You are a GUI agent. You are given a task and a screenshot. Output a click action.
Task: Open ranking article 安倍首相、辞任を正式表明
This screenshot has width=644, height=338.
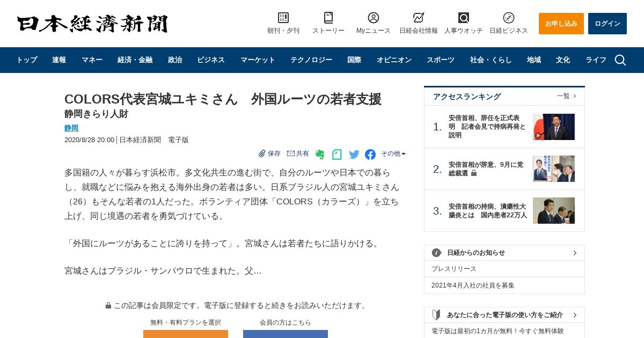[x=487, y=127]
